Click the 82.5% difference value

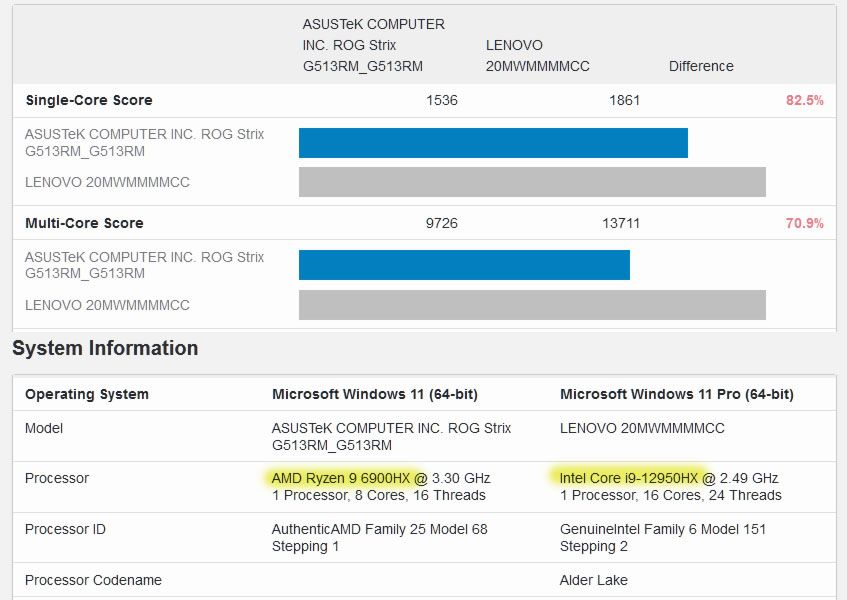[x=804, y=100]
